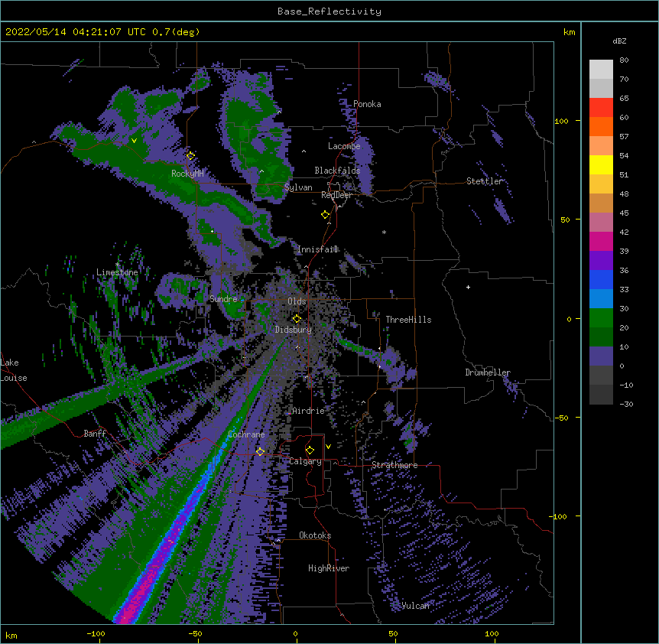Click the Sylvan label on the map
This screenshot has width=659, height=644.
click(x=298, y=187)
